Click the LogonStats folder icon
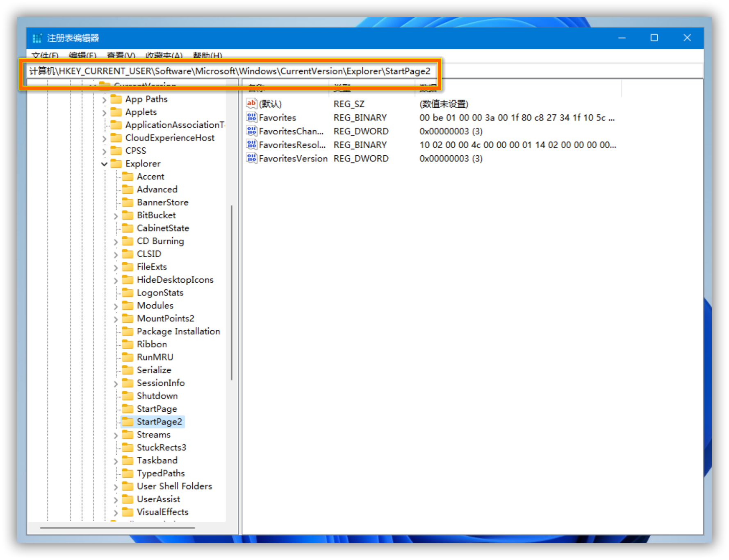Screen dimensions: 729x560 click(x=128, y=292)
